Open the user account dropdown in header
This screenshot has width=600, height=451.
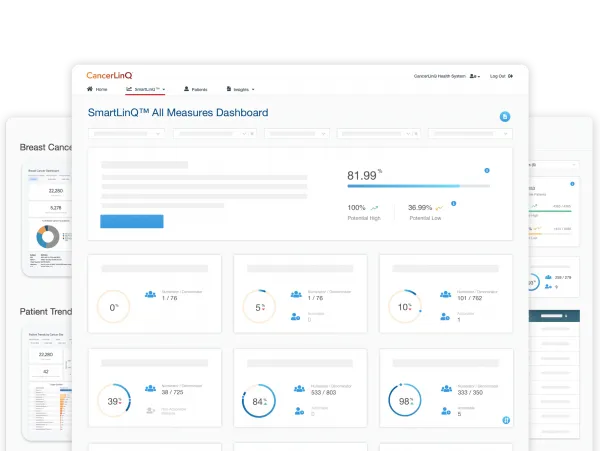474,76
